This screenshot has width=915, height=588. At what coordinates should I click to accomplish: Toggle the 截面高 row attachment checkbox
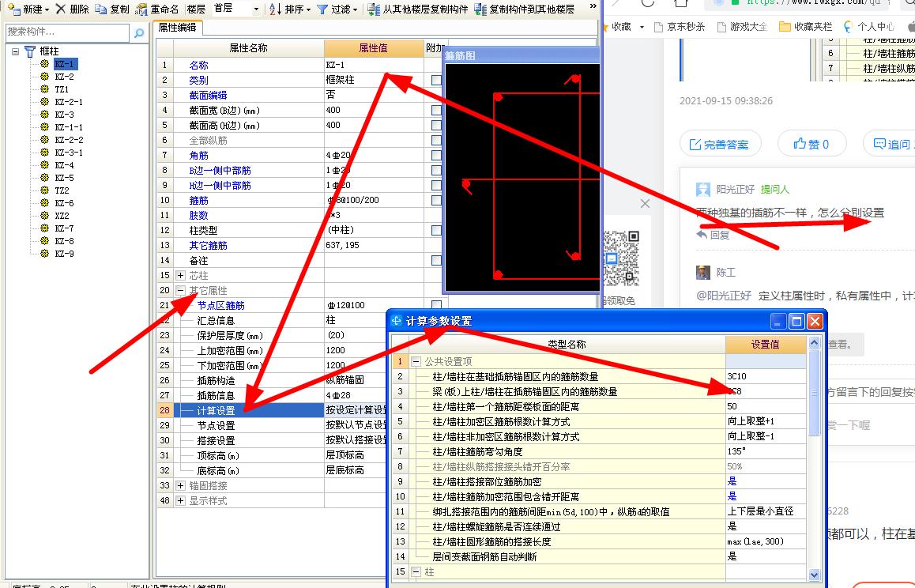(x=436, y=125)
